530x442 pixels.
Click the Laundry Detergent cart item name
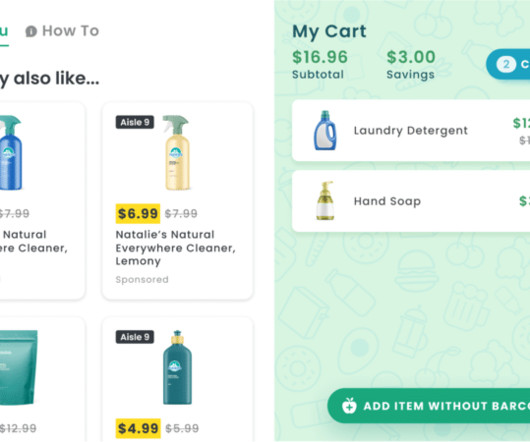point(411,130)
